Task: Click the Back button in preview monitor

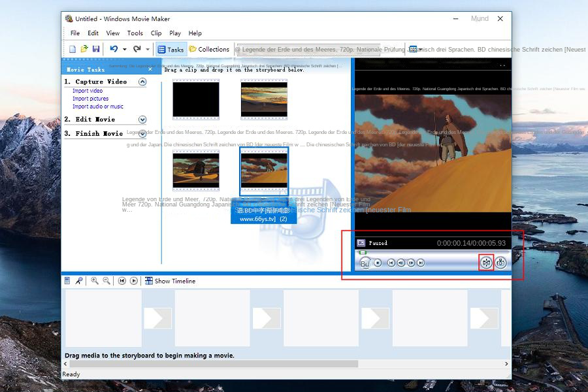Action: pyautogui.click(x=391, y=263)
